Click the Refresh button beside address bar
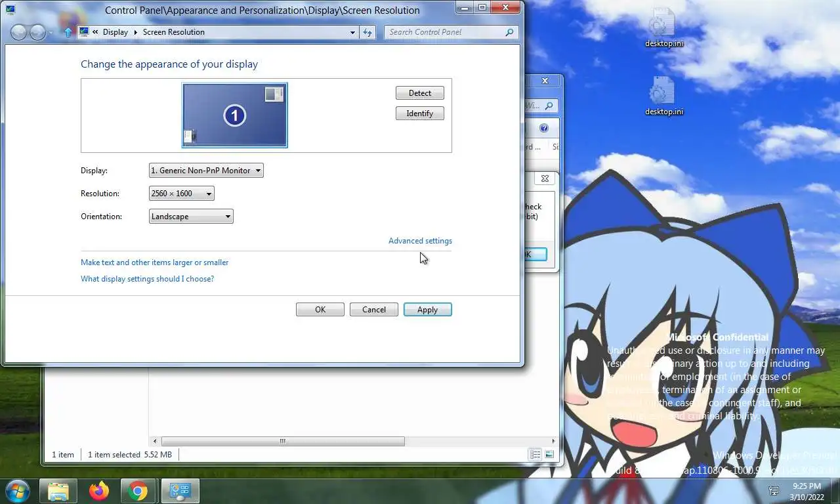 pyautogui.click(x=367, y=32)
